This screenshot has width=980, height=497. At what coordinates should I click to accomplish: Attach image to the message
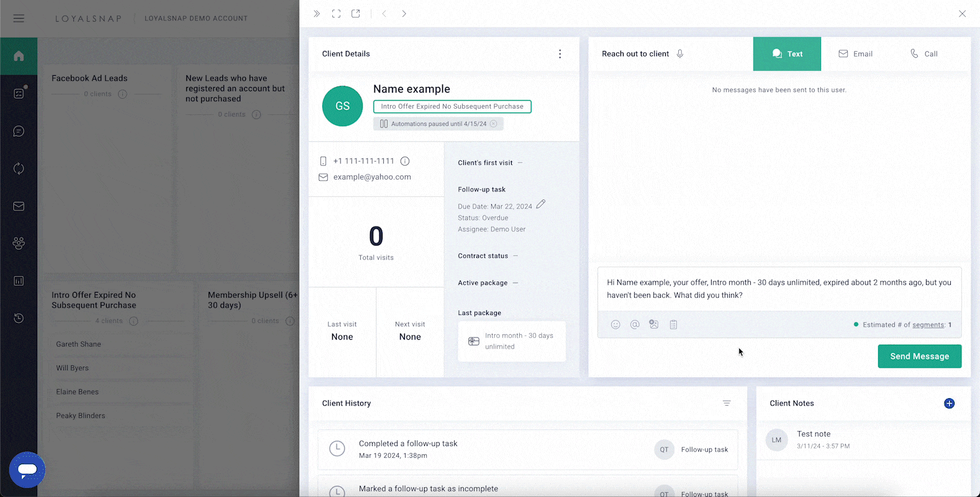pyautogui.click(x=654, y=324)
